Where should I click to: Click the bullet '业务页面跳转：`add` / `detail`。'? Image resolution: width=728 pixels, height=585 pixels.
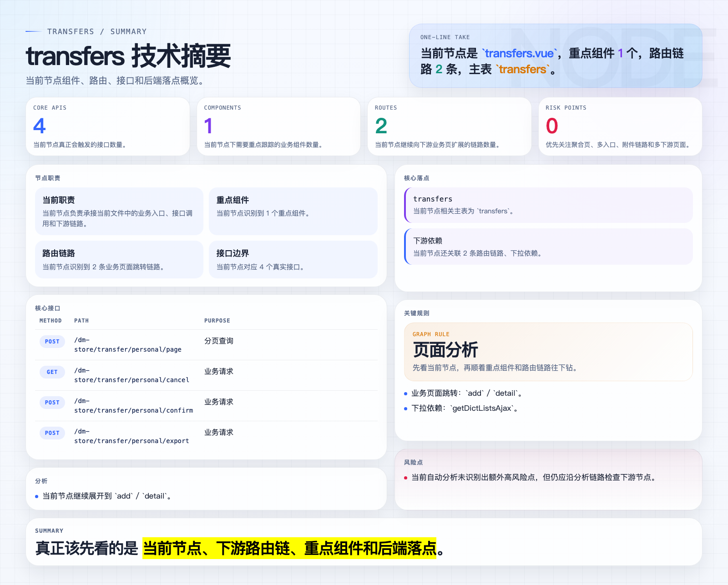pyautogui.click(x=467, y=393)
